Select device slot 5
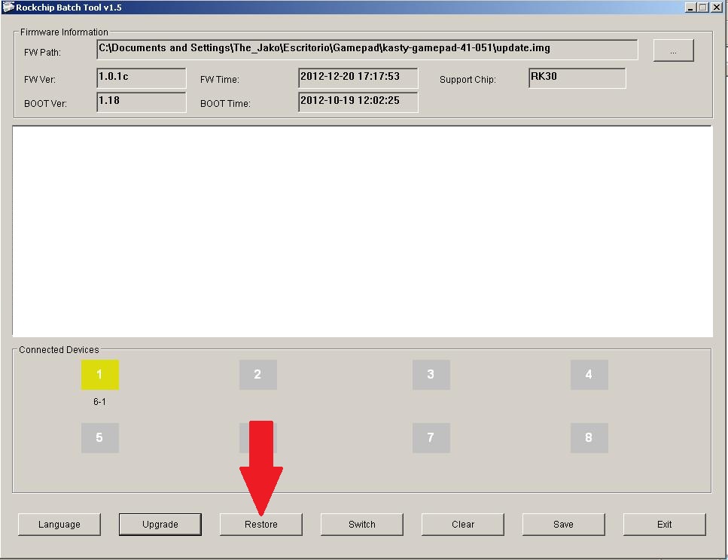This screenshot has height=560, width=728. (100, 437)
